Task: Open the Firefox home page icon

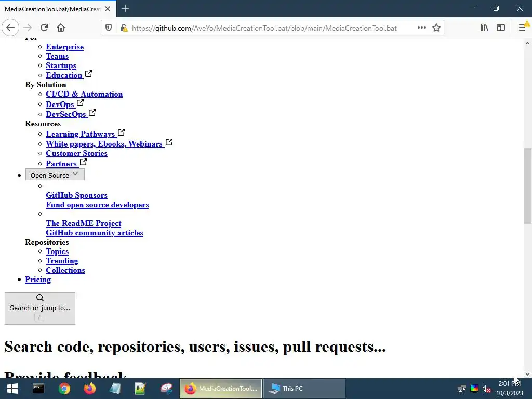Action: (61, 28)
